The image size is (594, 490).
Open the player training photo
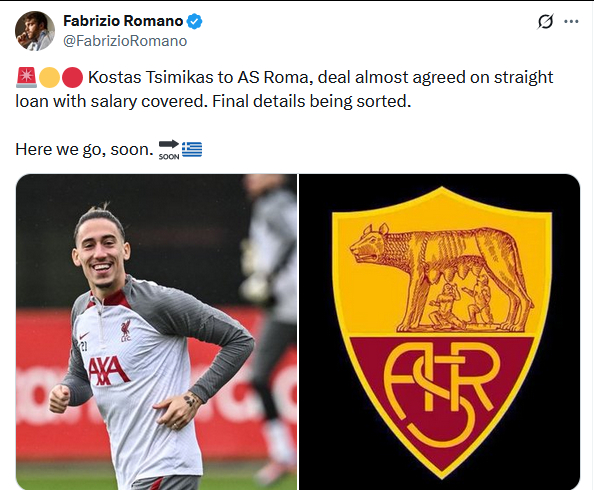(156, 332)
